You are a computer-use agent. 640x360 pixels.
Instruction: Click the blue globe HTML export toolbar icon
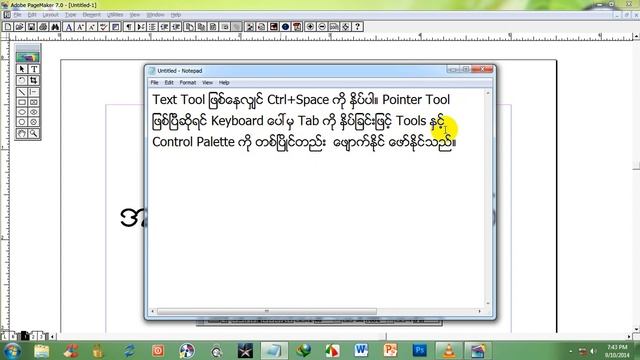coord(286,27)
